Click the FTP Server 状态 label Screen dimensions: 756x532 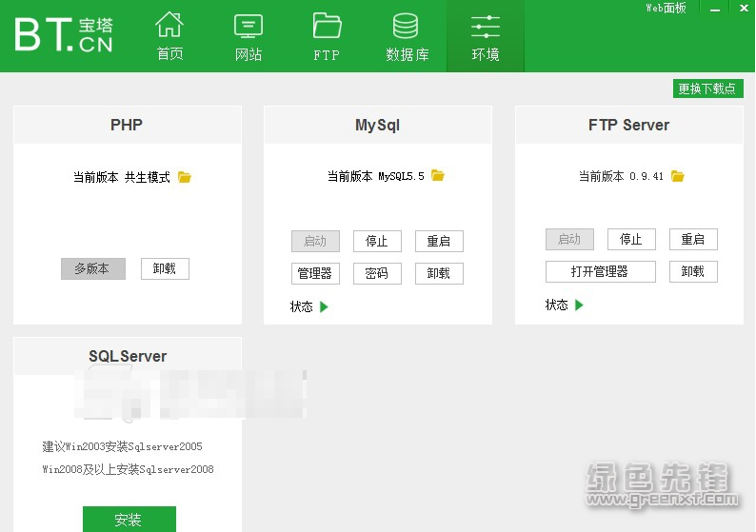pos(556,305)
